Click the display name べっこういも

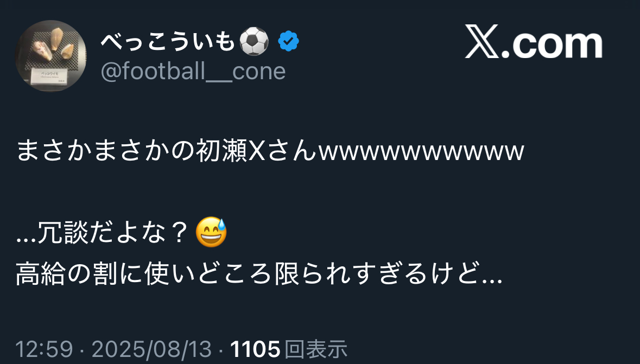168,41
